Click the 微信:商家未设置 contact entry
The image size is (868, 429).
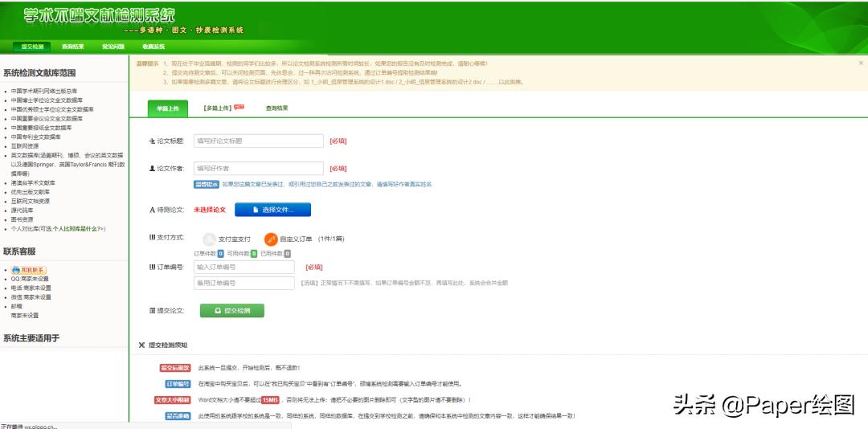[31, 297]
